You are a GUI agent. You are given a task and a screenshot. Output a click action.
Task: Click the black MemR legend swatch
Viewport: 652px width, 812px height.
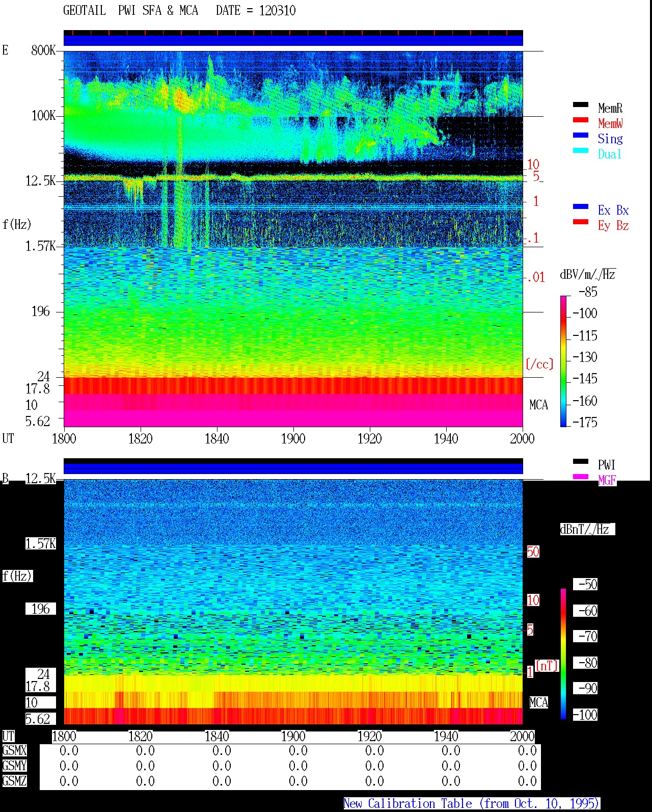pos(581,104)
